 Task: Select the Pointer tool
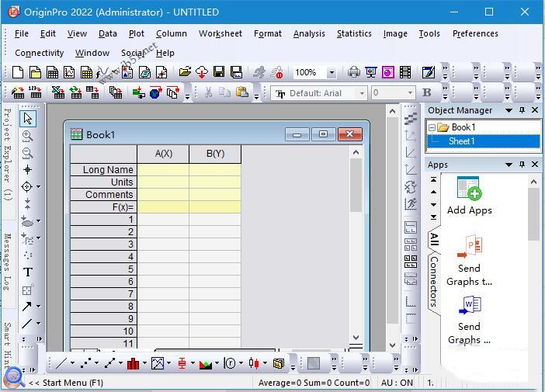(x=28, y=119)
